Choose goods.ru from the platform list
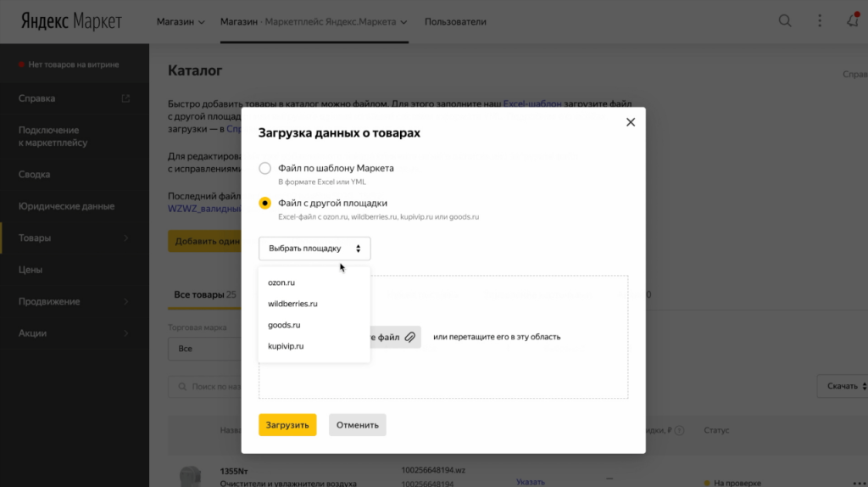868x487 pixels. [314, 325]
